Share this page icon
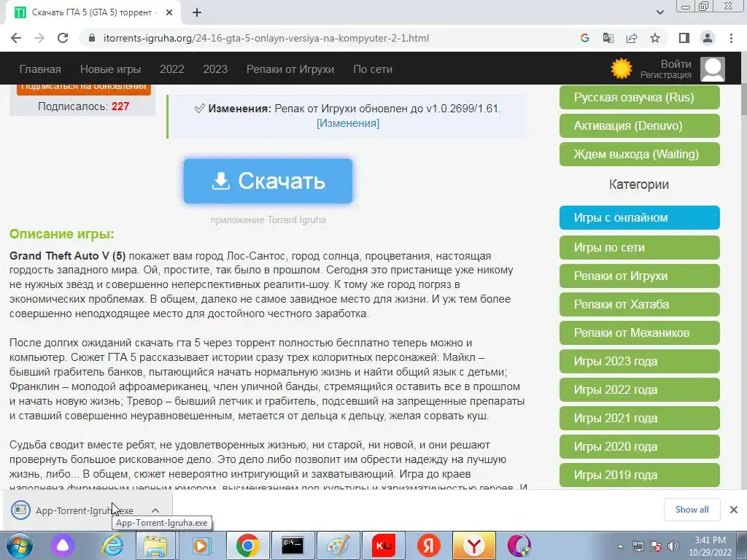The width and height of the screenshot is (747, 560). 632,38
